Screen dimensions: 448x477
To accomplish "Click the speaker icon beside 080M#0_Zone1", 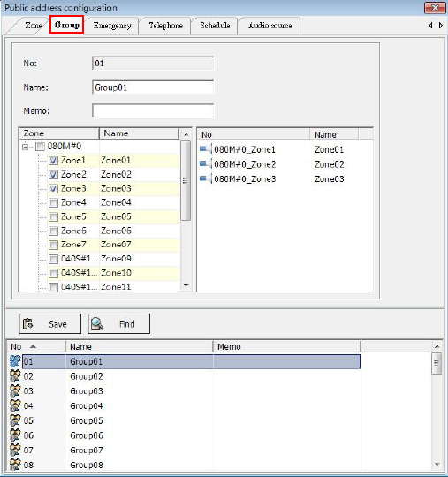I will coord(205,149).
